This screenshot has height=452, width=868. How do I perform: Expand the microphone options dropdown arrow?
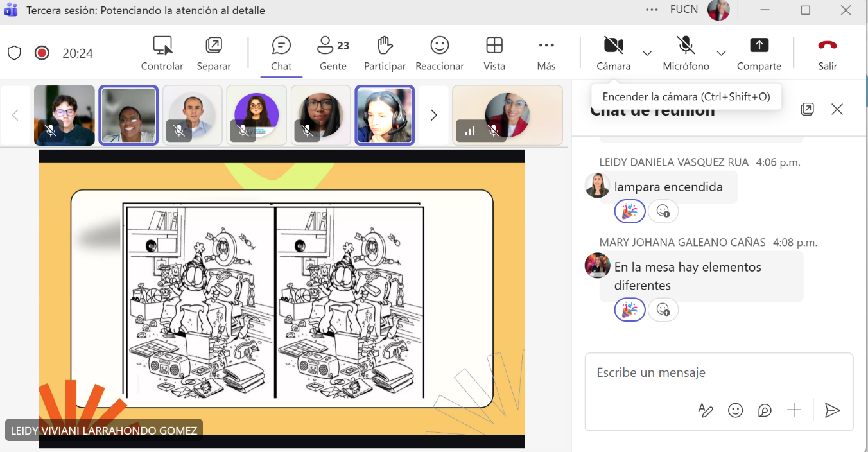pos(721,53)
